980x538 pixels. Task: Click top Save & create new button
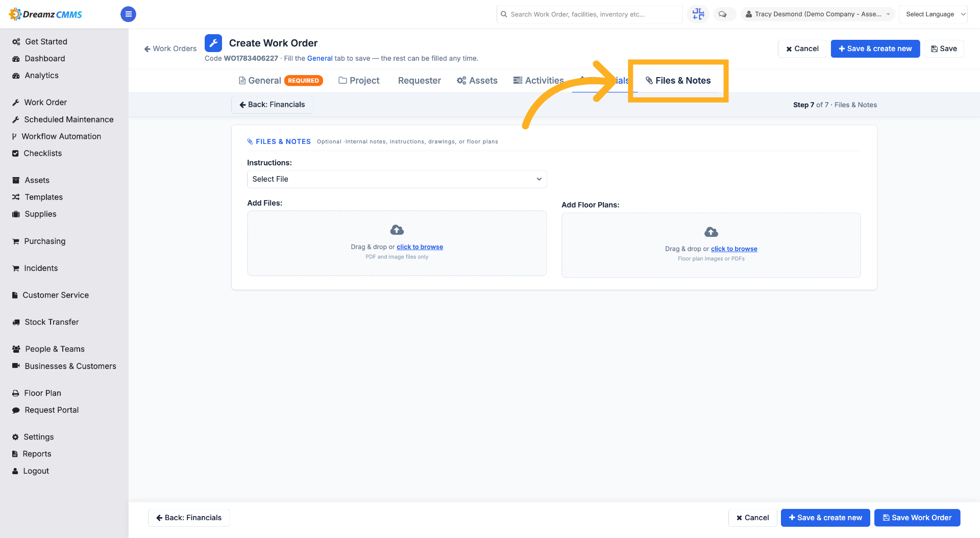(875, 48)
